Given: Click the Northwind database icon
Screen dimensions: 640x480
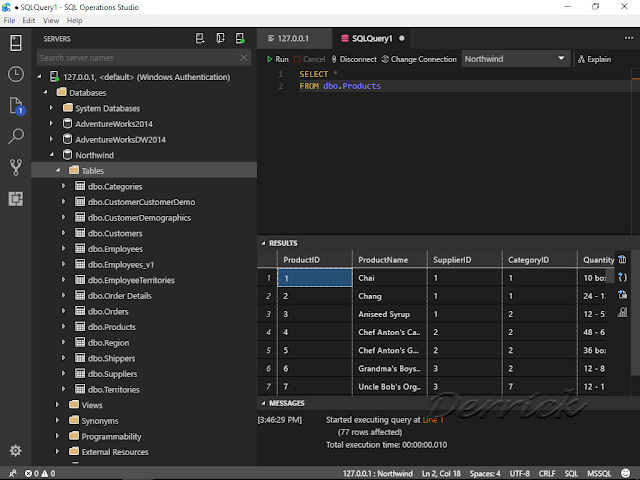Looking at the screenshot, I should (67, 155).
